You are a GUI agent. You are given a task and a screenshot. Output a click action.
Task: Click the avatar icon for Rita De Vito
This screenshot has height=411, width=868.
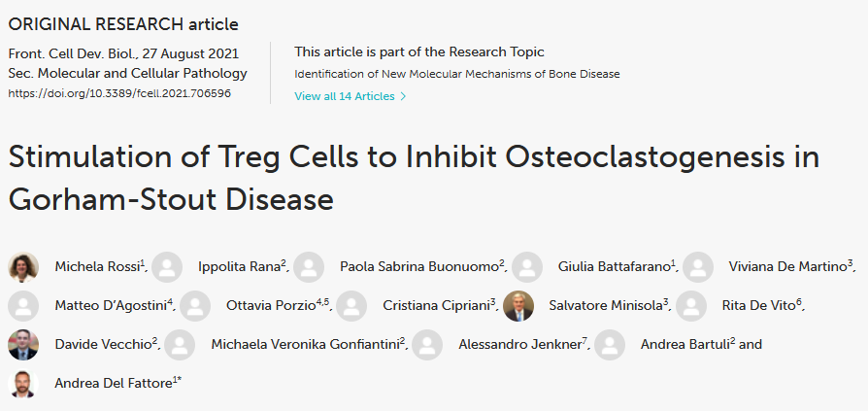click(x=691, y=306)
